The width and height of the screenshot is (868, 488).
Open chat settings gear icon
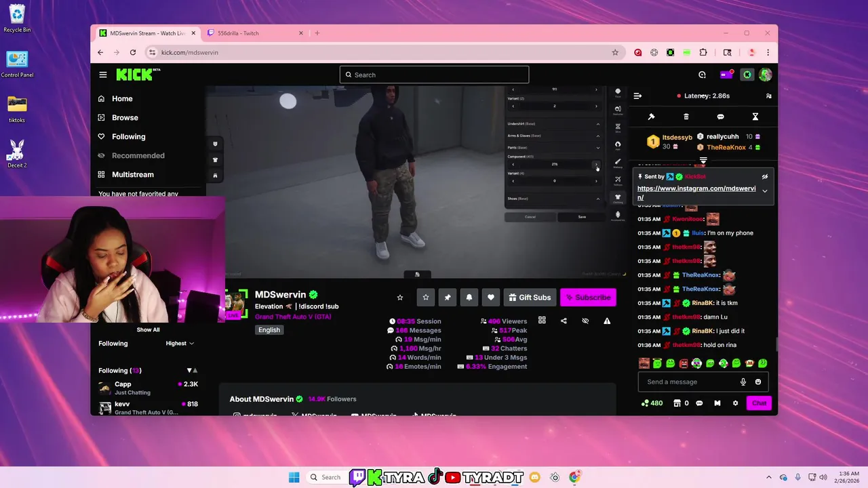click(735, 403)
